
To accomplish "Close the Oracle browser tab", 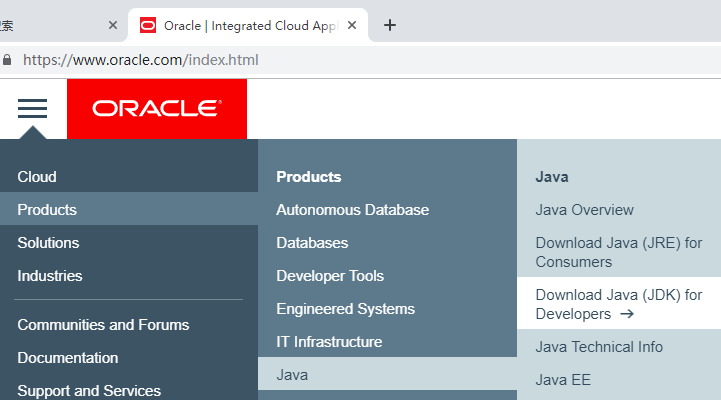I will point(352,25).
